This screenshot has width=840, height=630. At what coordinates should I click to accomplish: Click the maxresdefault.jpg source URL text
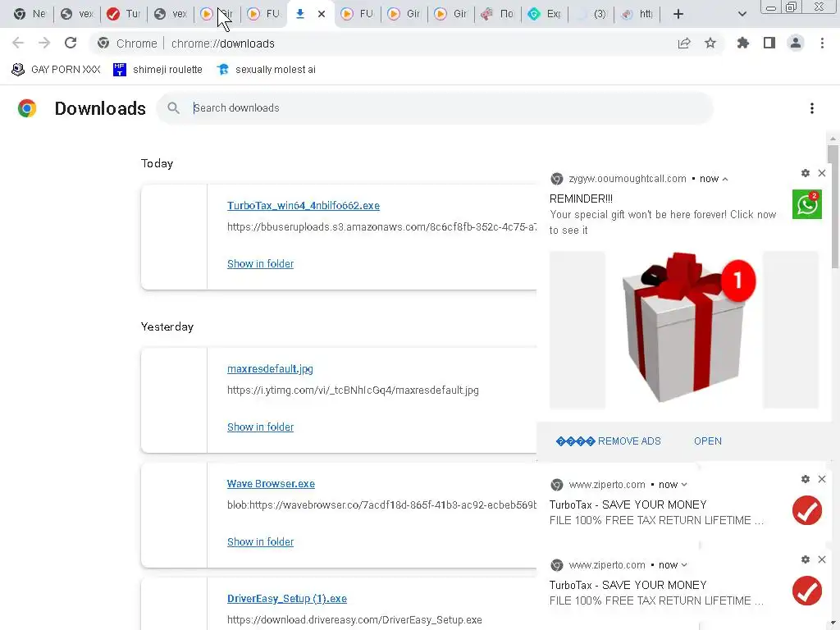click(x=353, y=390)
